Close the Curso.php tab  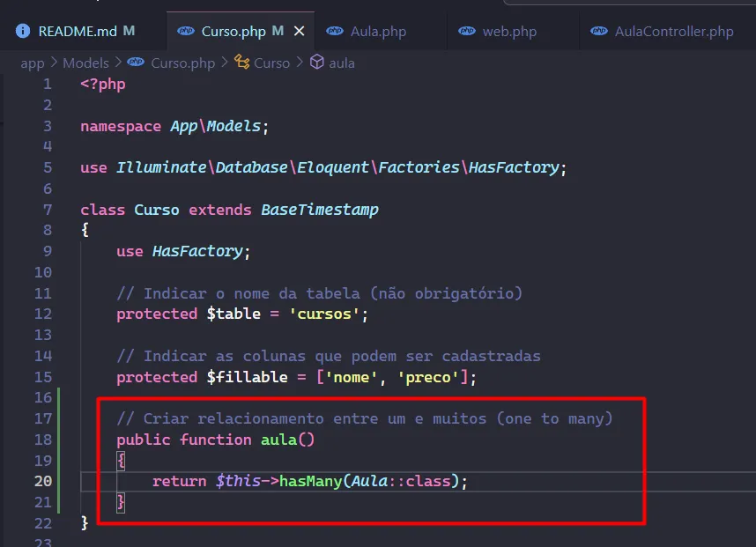(x=299, y=29)
